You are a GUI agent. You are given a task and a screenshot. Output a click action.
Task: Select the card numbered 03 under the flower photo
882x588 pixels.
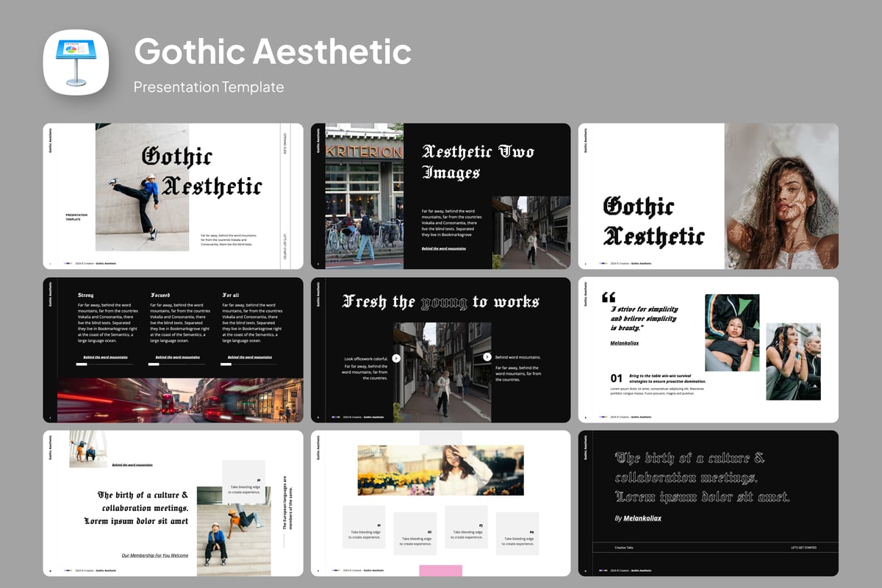[466, 527]
